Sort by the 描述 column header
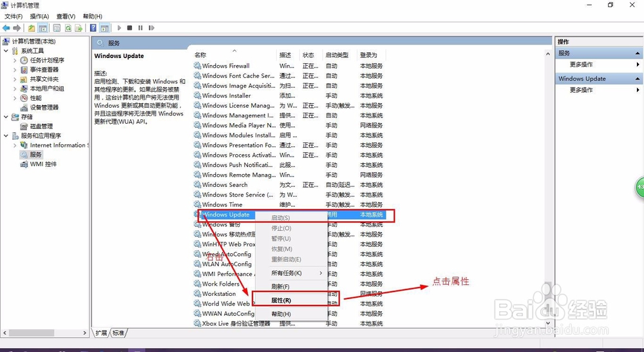This screenshot has width=644, height=352. coord(289,55)
